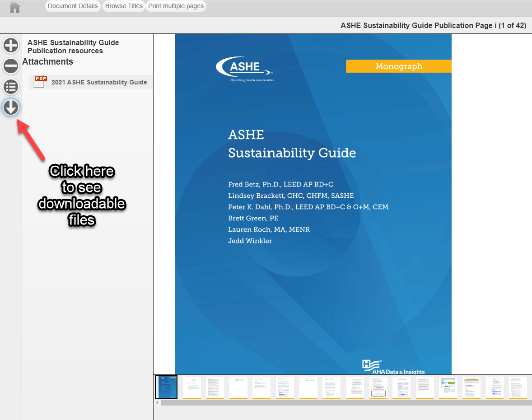Click the PDF icon beside the Sustainability Guide attachment
The image size is (532, 420).
[x=40, y=81]
